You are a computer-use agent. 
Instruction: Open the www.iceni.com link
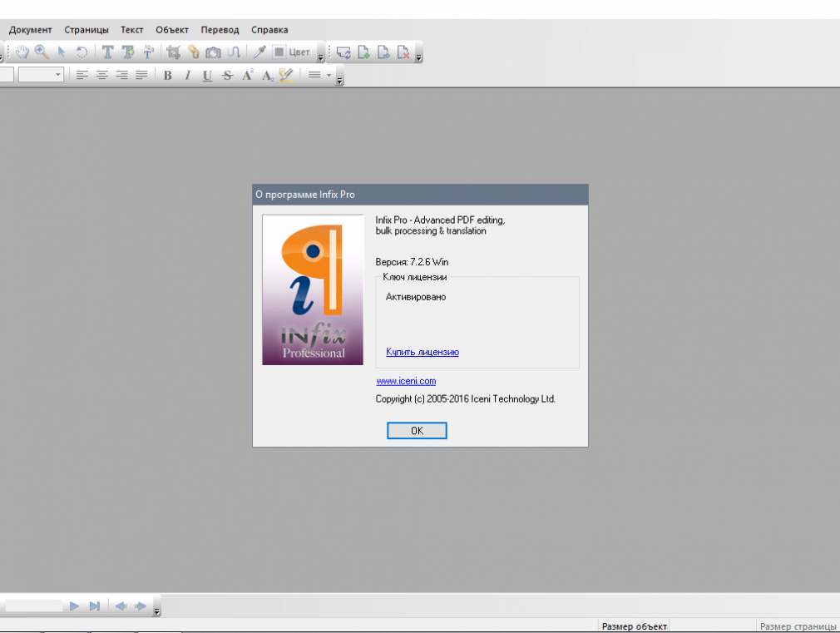pos(406,381)
